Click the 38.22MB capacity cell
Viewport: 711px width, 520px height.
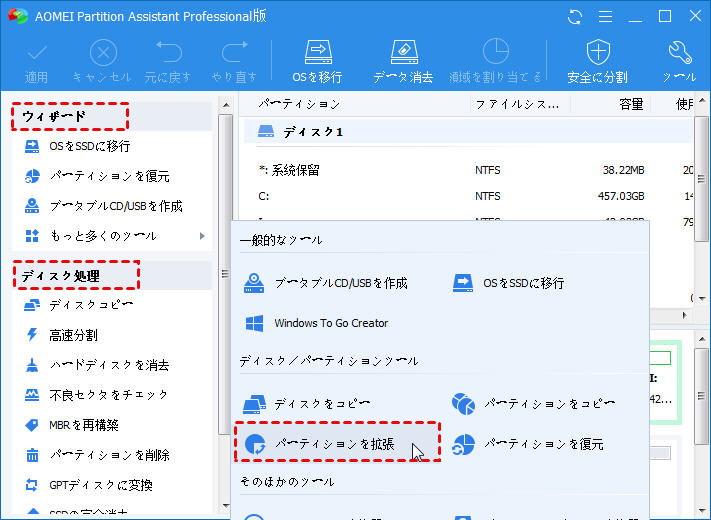[623, 170]
